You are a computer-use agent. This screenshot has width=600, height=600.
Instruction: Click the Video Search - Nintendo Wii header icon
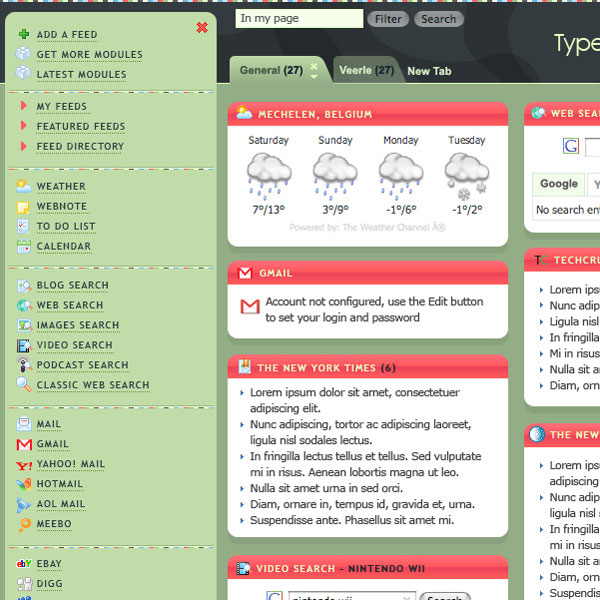[243, 569]
